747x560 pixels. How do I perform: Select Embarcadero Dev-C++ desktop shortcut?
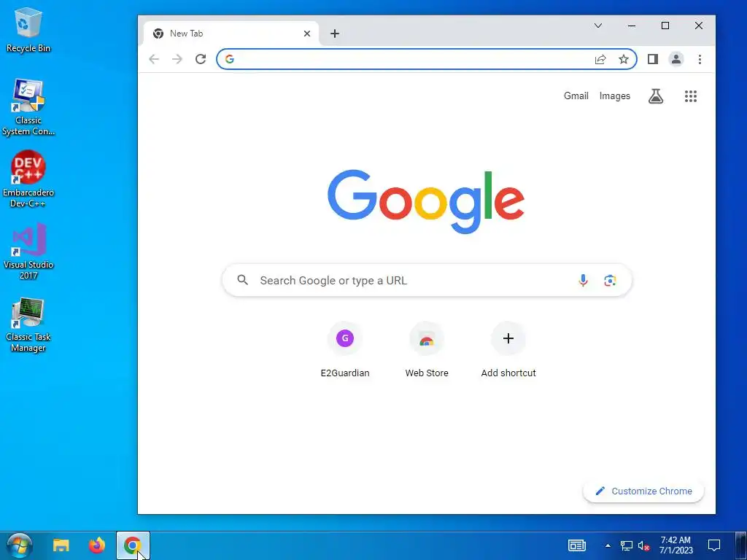pos(28,179)
